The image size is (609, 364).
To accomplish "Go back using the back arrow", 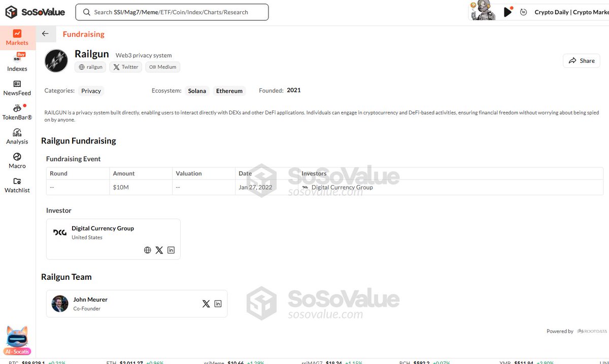I will 45,33.
